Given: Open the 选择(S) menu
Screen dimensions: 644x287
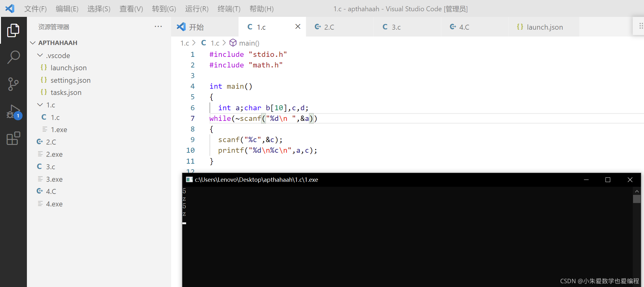Looking at the screenshot, I should pos(99,9).
